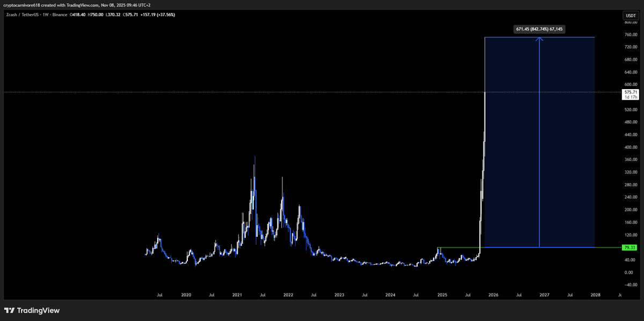The image size is (644, 321).
Task: Click the arrowhead of the price range tool
Action: 538,38
